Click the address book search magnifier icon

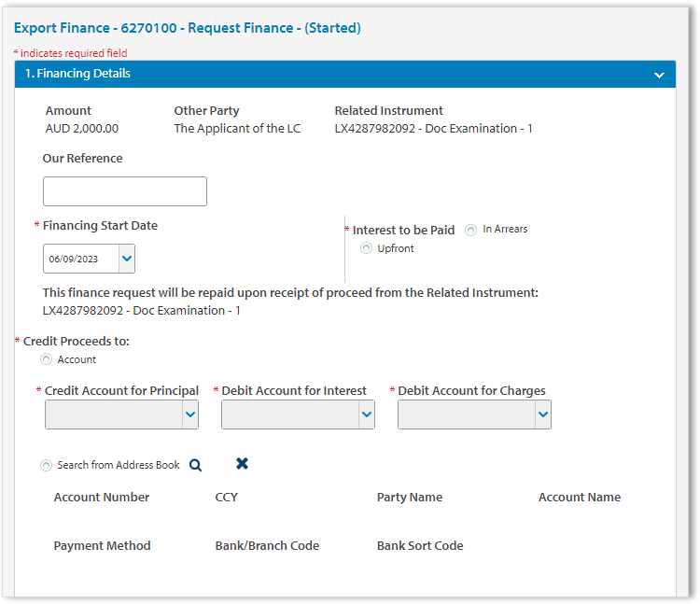195,465
